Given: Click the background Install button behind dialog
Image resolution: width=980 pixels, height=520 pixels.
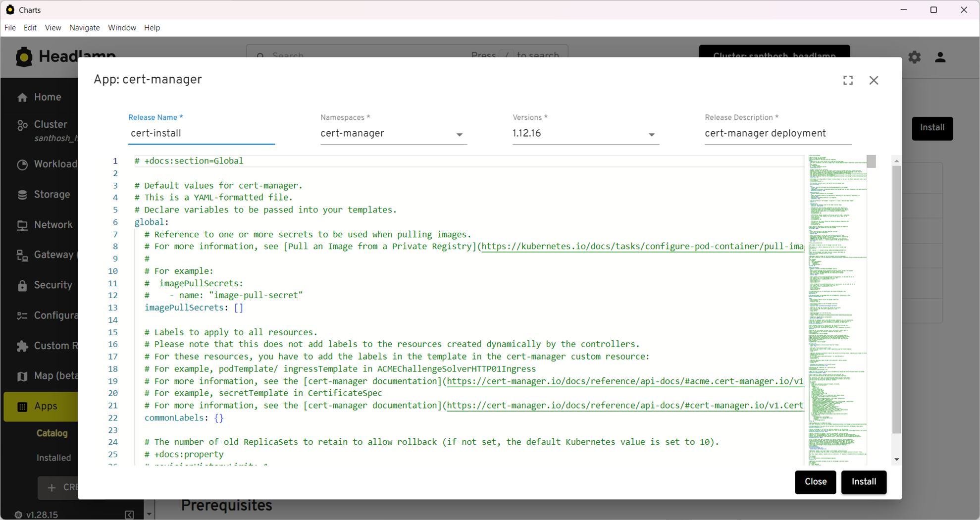Looking at the screenshot, I should pos(932,128).
